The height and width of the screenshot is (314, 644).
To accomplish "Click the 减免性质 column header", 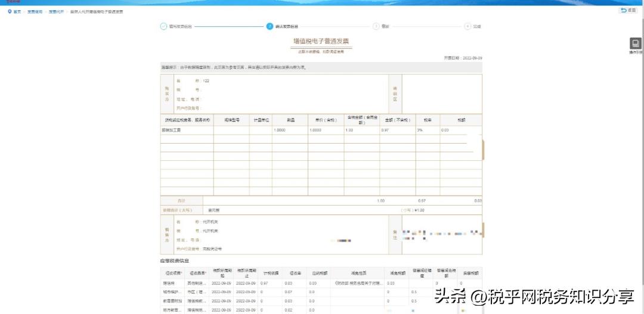I will [x=356, y=273].
